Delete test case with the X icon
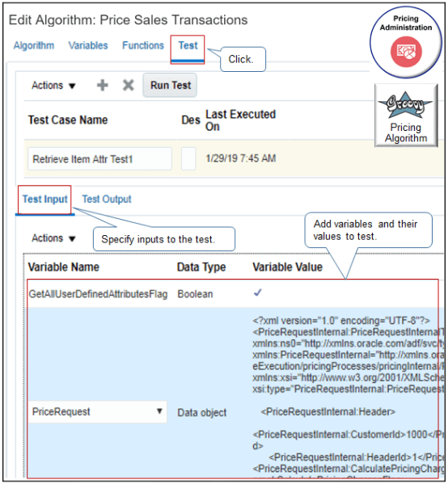The image size is (448, 484). [129, 85]
